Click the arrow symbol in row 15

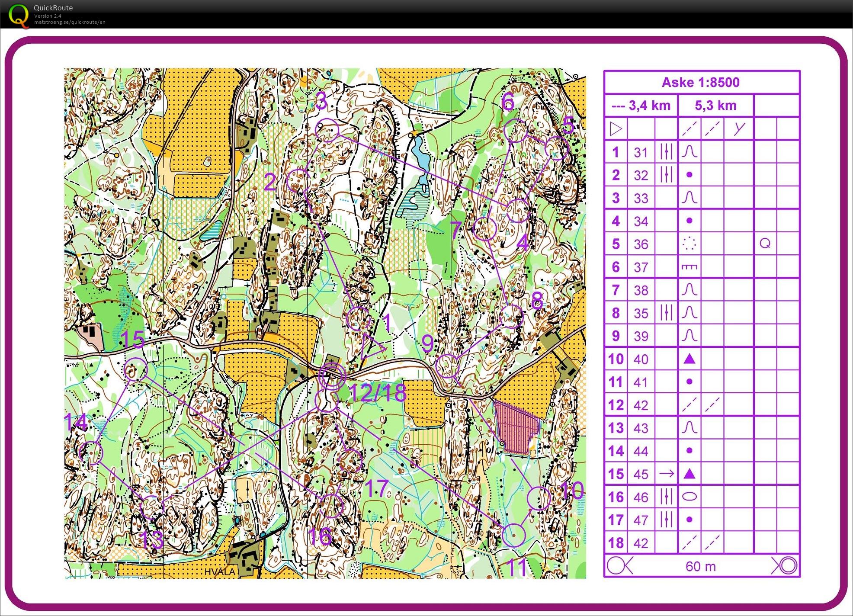[x=666, y=474]
